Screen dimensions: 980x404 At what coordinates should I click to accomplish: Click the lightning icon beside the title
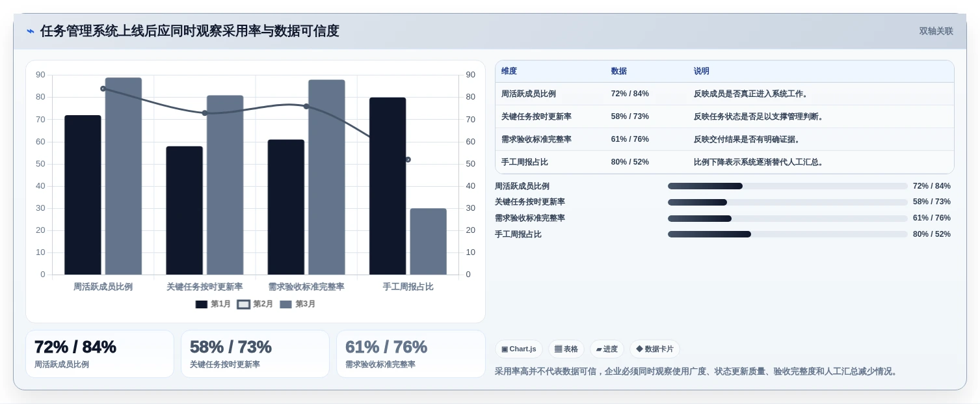click(30, 31)
